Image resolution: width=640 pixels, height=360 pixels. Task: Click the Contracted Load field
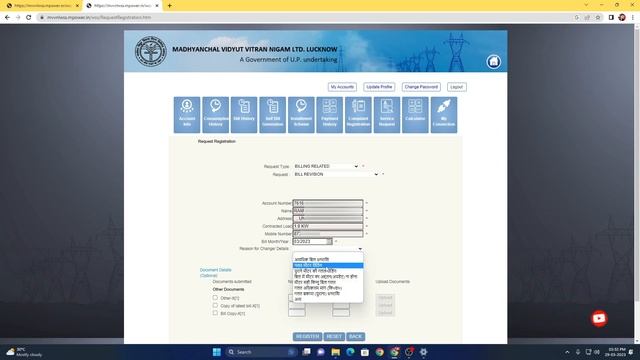(328, 226)
